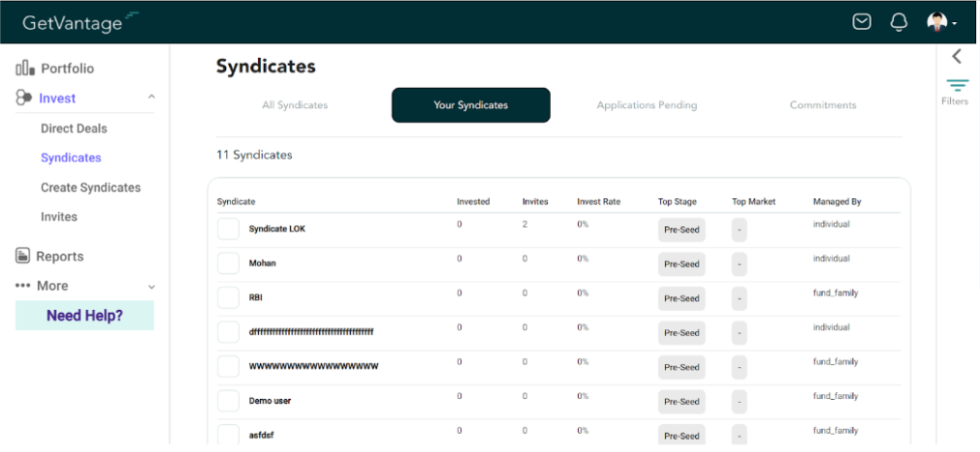
Task: Tick the RBI row checkbox
Action: (228, 297)
